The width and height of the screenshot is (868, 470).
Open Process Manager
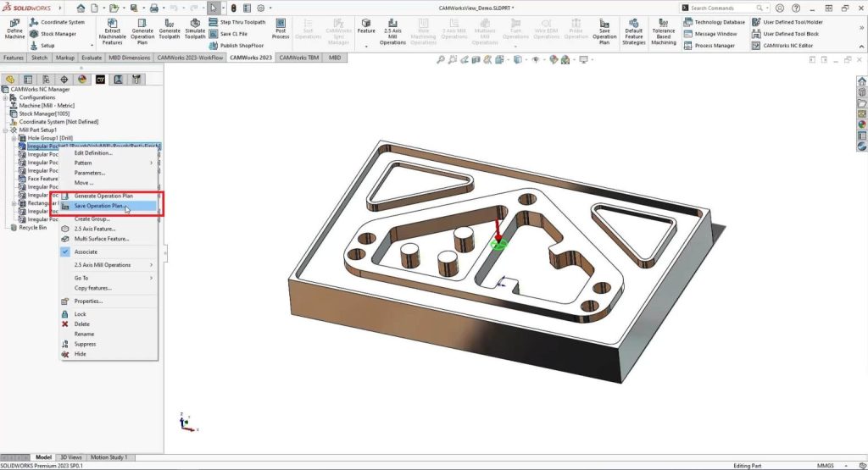pyautogui.click(x=709, y=46)
